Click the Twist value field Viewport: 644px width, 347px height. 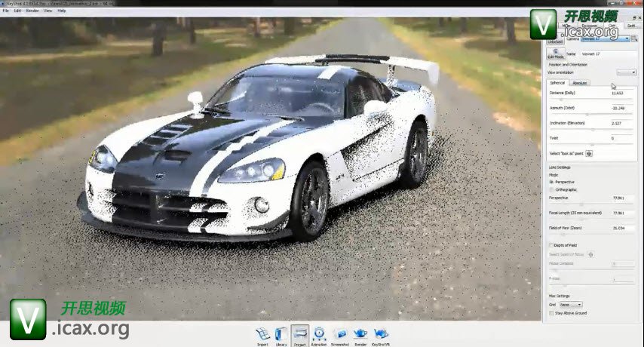[622, 138]
